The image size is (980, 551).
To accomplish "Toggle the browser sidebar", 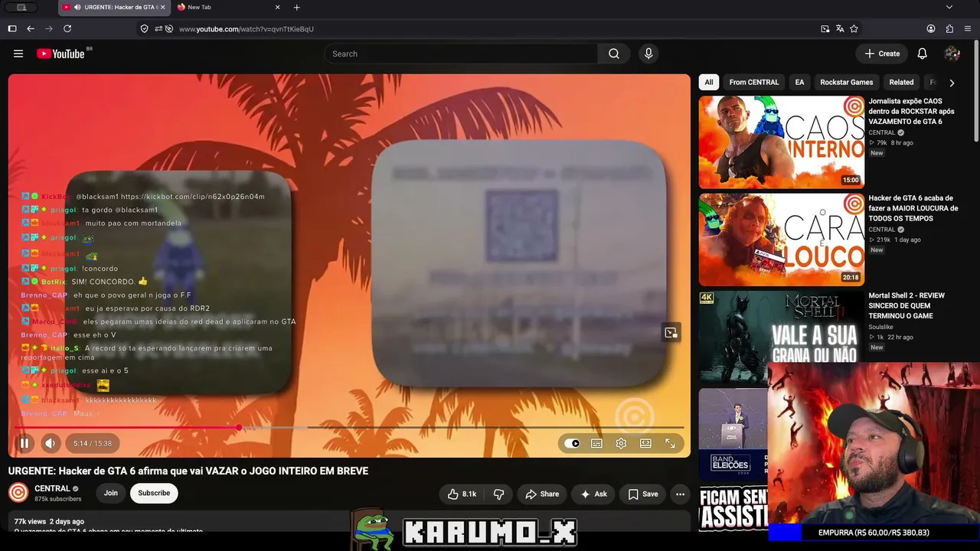I will 12,29.
